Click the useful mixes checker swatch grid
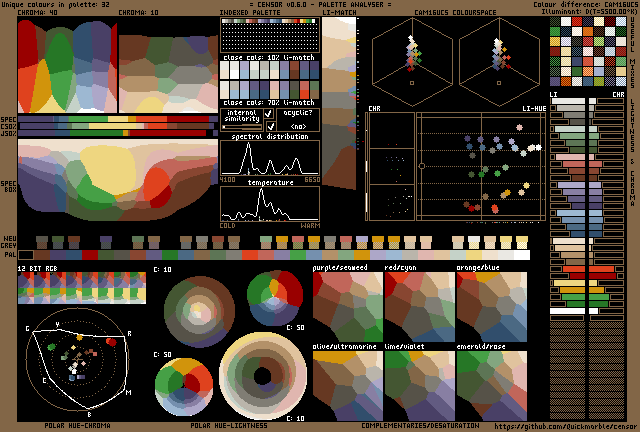 pyautogui.click(x=588, y=51)
